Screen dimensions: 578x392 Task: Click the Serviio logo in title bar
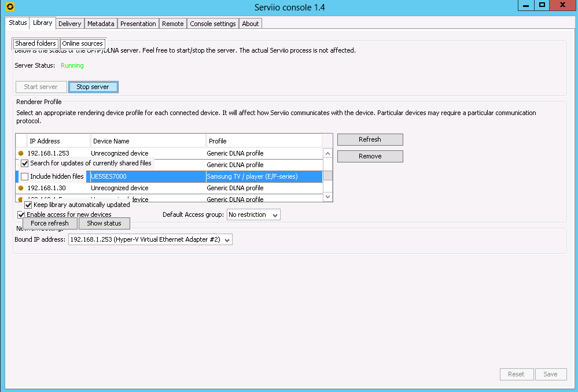point(10,7)
